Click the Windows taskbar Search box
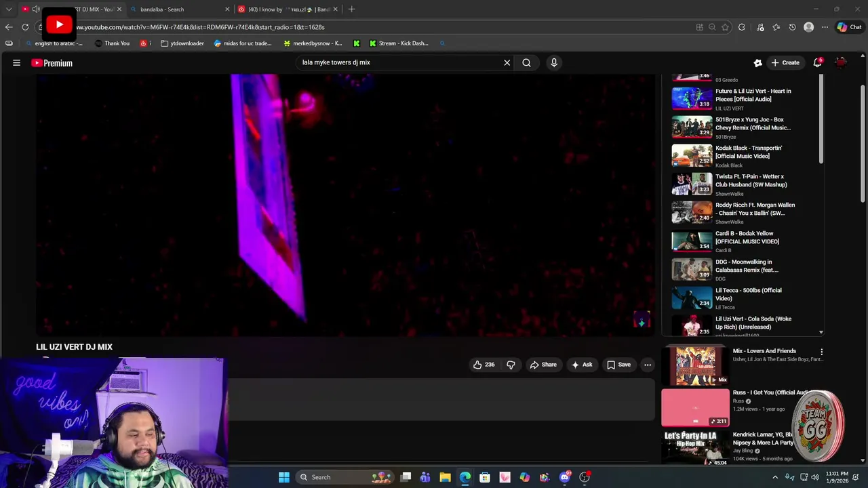This screenshot has width=868, height=488. pyautogui.click(x=346, y=477)
